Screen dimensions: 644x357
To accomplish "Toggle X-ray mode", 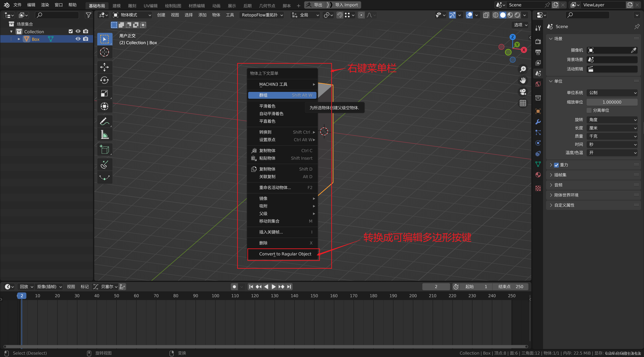I will coord(486,15).
